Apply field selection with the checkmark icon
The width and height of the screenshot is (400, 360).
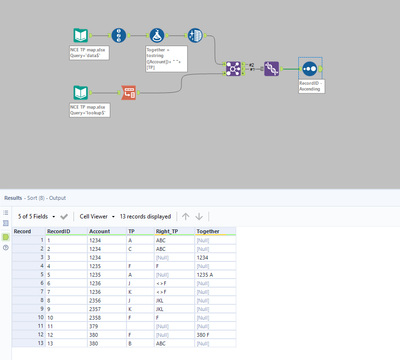click(64, 217)
